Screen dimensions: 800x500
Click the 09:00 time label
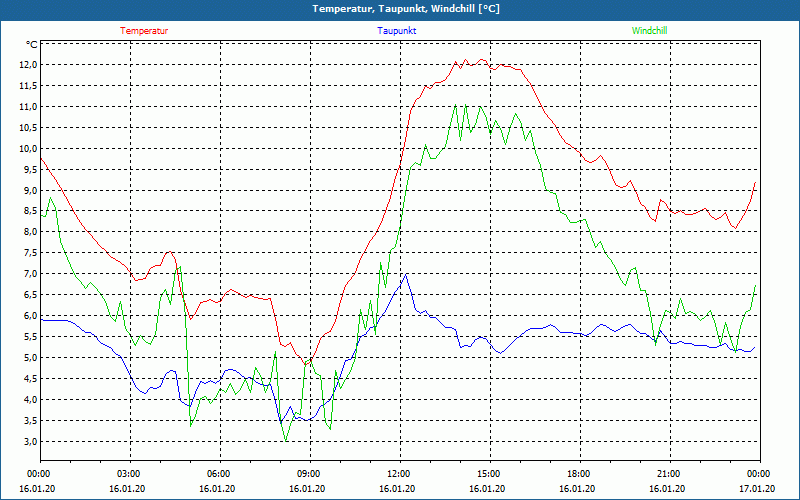309,474
